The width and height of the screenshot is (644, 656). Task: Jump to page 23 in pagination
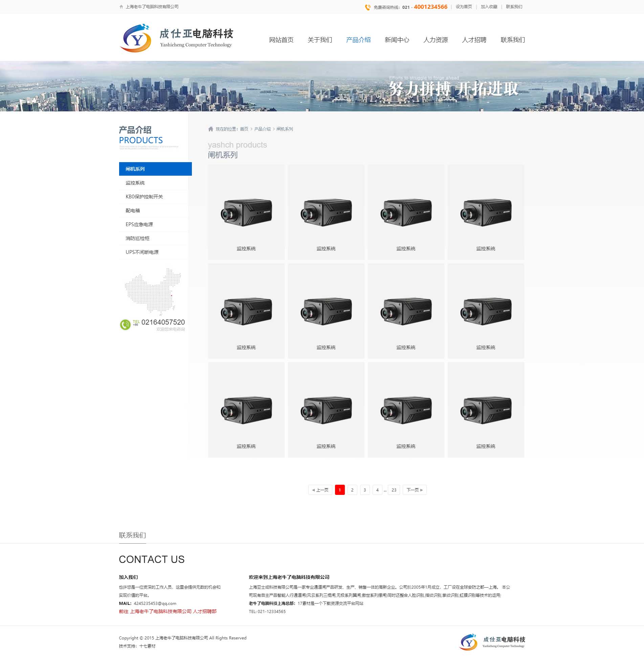[394, 490]
